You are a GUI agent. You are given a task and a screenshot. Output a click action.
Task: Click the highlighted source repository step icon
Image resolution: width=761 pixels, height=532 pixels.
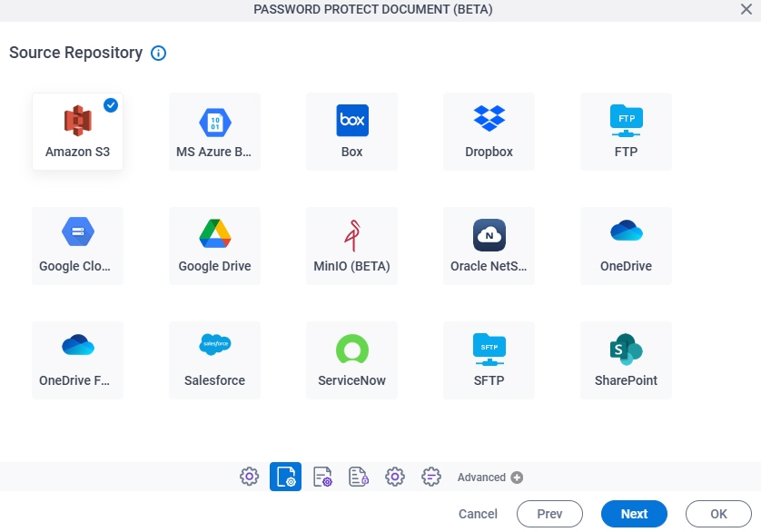pos(285,477)
